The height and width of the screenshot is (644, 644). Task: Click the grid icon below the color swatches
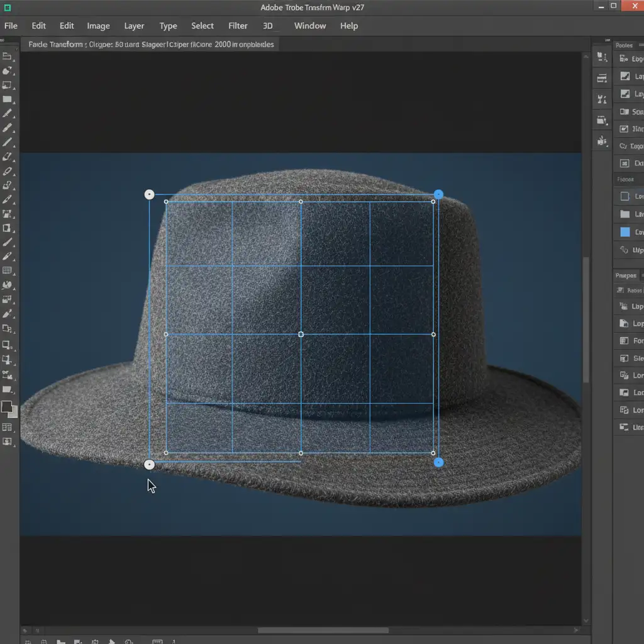pos(8,428)
